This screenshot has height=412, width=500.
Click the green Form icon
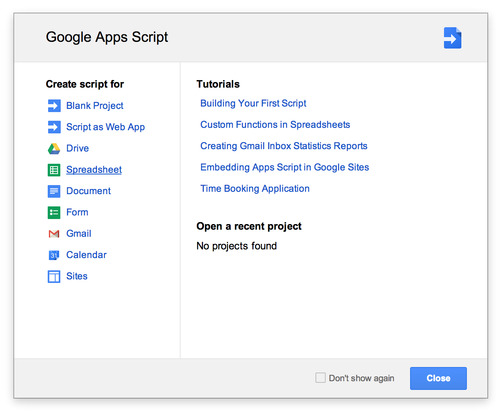click(x=54, y=213)
